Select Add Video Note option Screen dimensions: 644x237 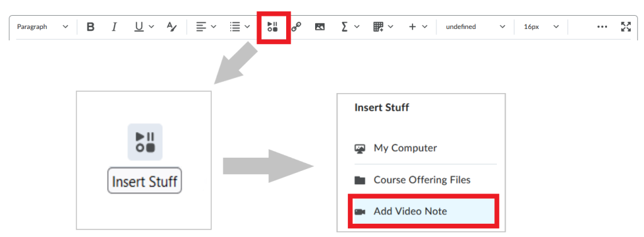423,211
